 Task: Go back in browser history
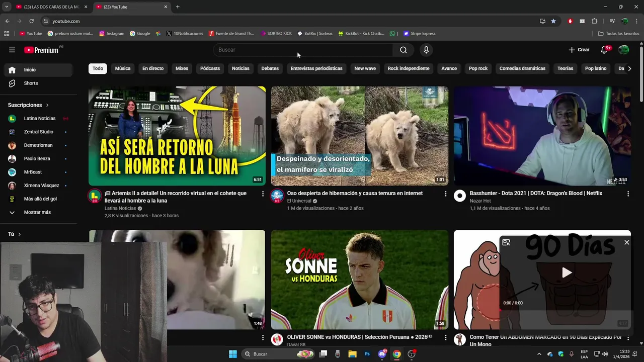pos(7,21)
